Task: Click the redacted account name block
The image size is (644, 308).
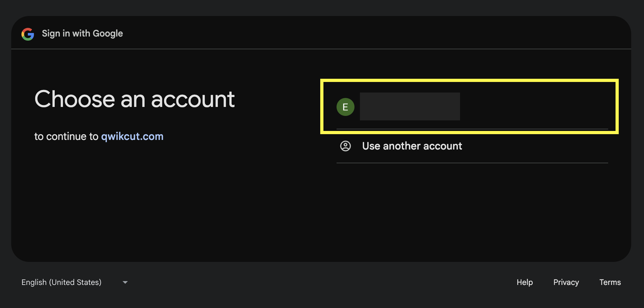Action: point(409,107)
